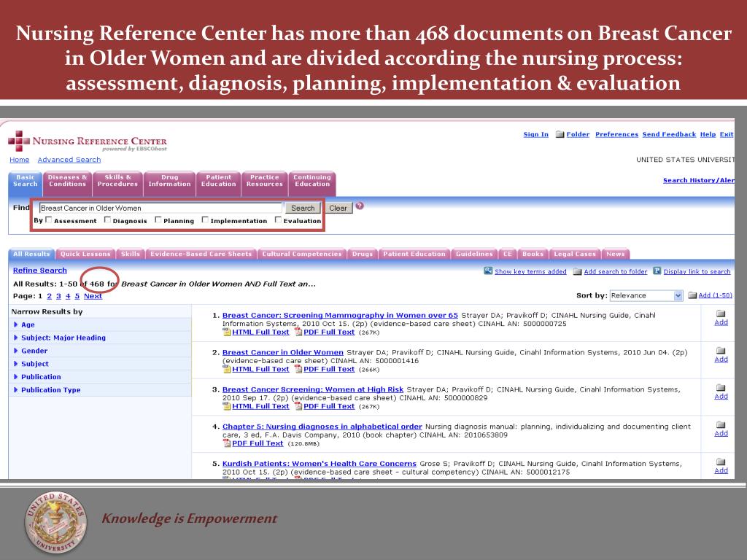Viewport: 747px width, 560px height.
Task: Check the Assessment checkbox
Action: (x=49, y=219)
